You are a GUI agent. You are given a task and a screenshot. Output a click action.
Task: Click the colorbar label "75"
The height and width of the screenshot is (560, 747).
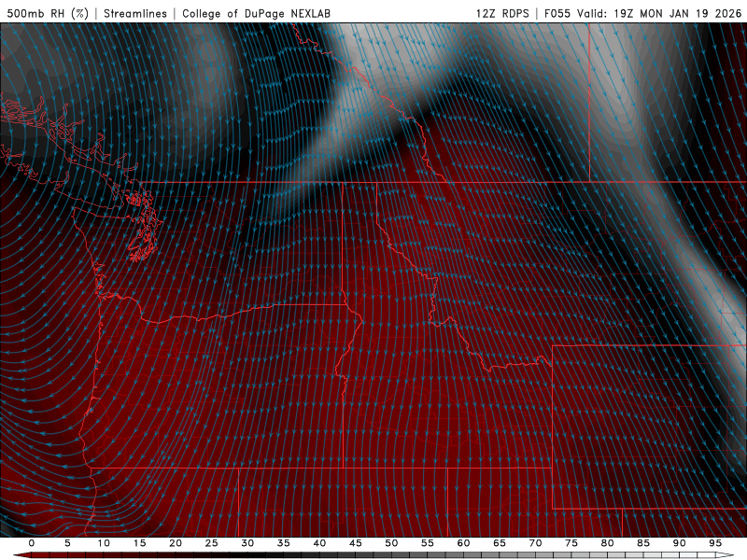[571, 543]
